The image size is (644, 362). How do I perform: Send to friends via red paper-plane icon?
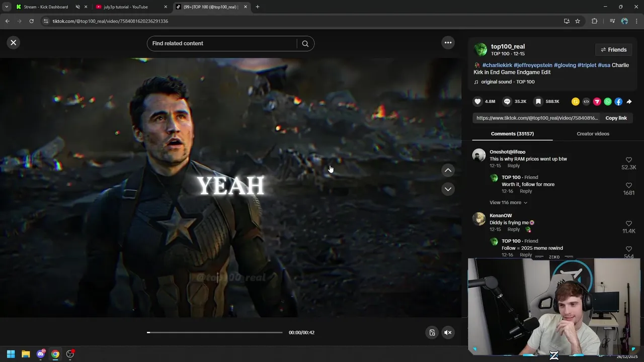597,102
